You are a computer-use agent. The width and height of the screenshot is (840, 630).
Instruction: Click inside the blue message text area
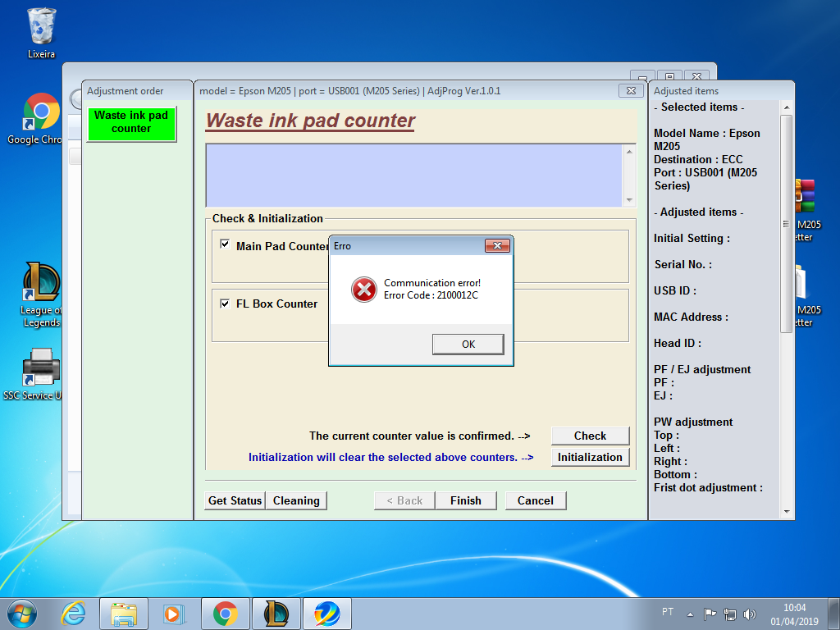point(414,176)
